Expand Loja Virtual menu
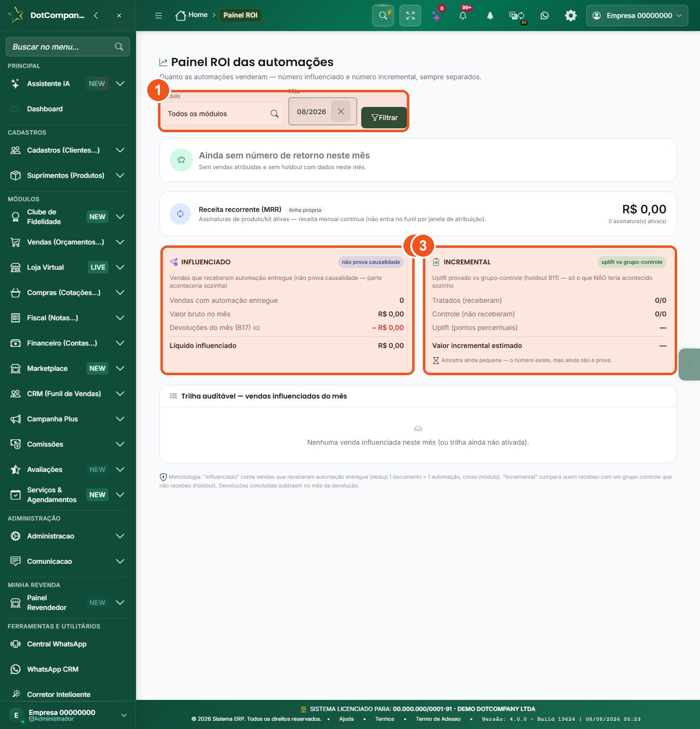This screenshot has width=700, height=729. 68,267
